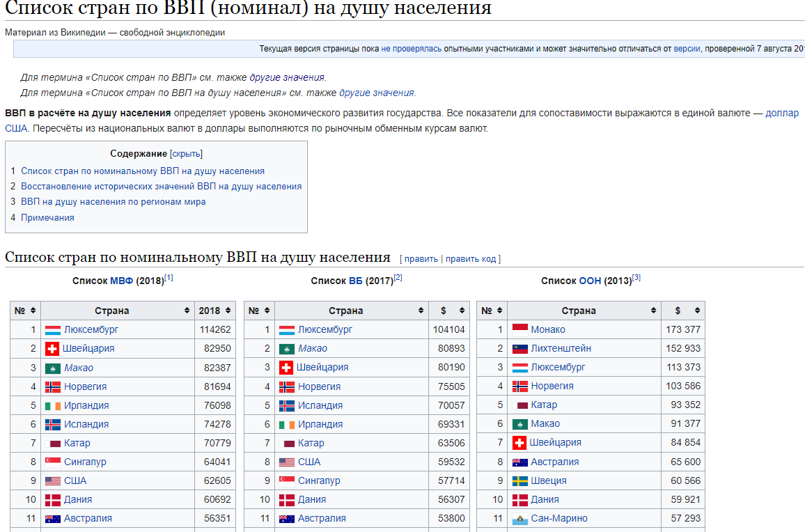805x532 pixels.
Task: Click править link beside section heading
Action: [421, 259]
